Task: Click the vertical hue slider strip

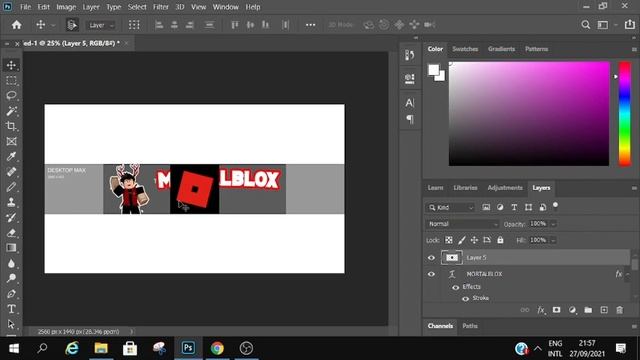Action: [x=624, y=113]
